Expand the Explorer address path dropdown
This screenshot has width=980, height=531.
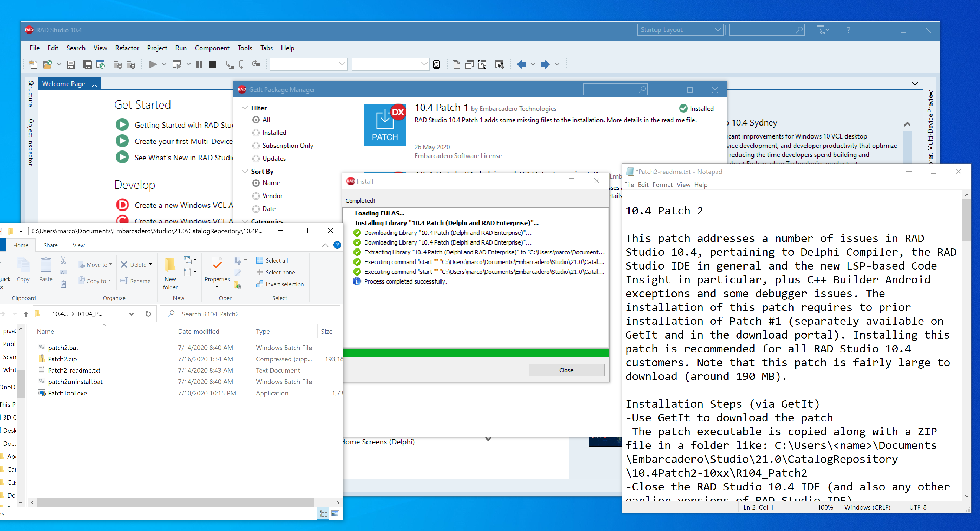(131, 314)
